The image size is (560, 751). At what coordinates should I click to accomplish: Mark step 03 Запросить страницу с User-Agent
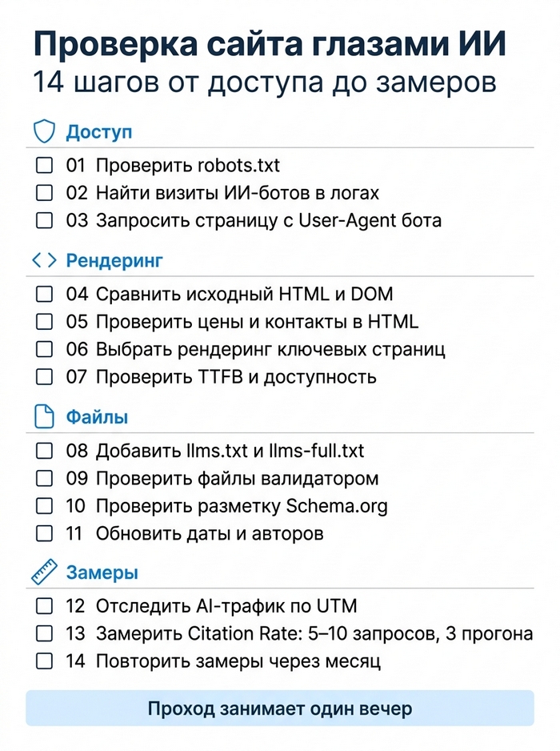point(45,221)
